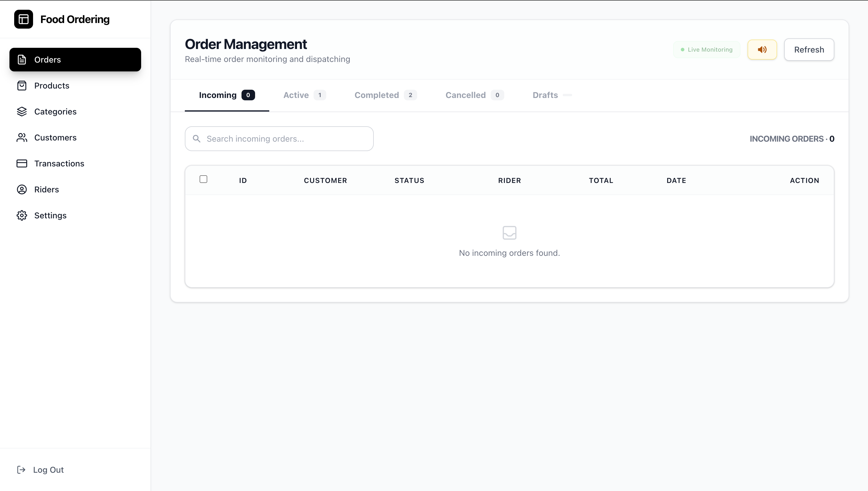Image resolution: width=868 pixels, height=491 pixels.
Task: Click the Categories layers icon
Action: (22, 112)
